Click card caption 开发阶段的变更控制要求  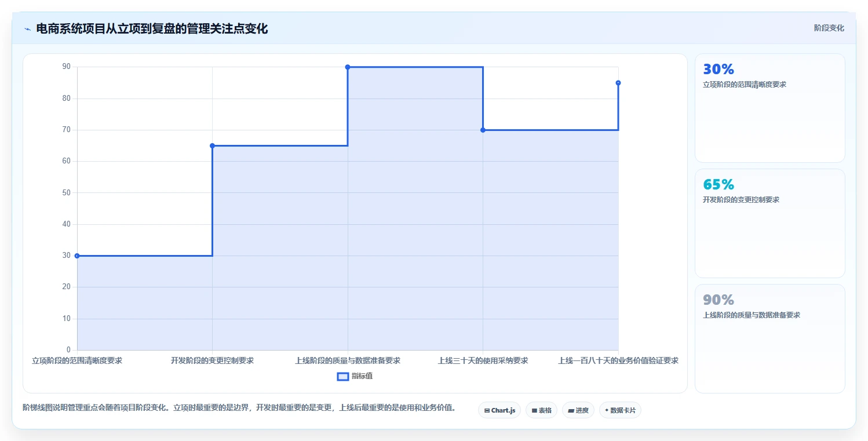(741, 200)
